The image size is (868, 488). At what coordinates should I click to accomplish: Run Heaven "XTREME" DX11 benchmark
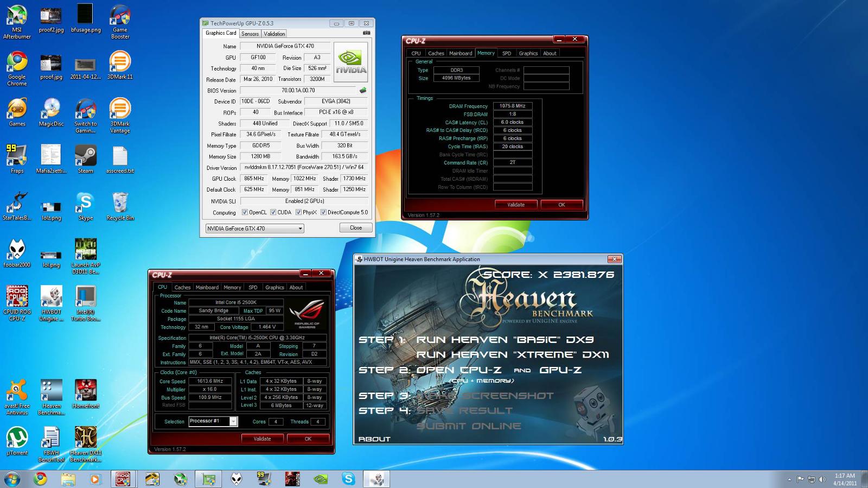click(513, 355)
